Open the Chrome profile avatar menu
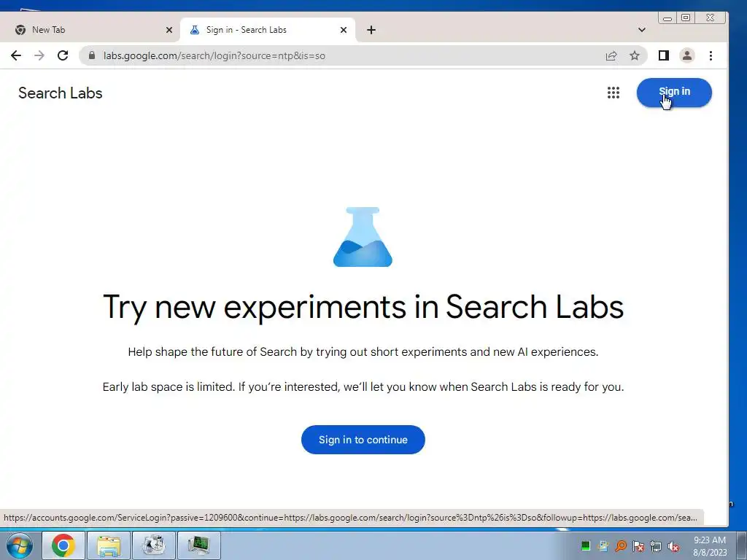This screenshot has width=747, height=560. [x=687, y=55]
